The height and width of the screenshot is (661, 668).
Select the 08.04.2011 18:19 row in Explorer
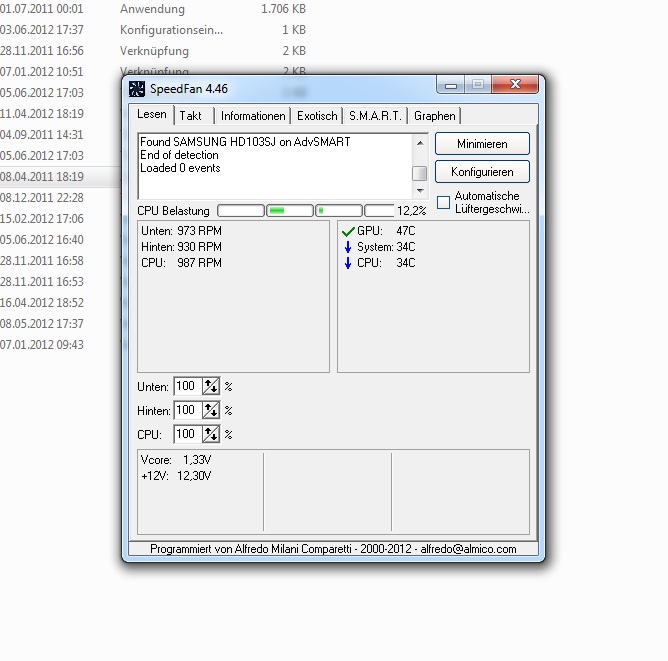(60, 177)
